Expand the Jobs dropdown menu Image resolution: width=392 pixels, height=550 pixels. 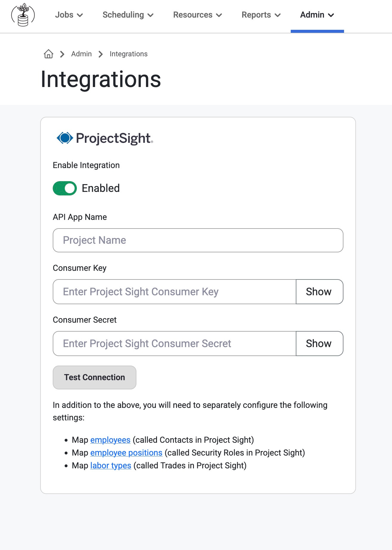pos(69,15)
